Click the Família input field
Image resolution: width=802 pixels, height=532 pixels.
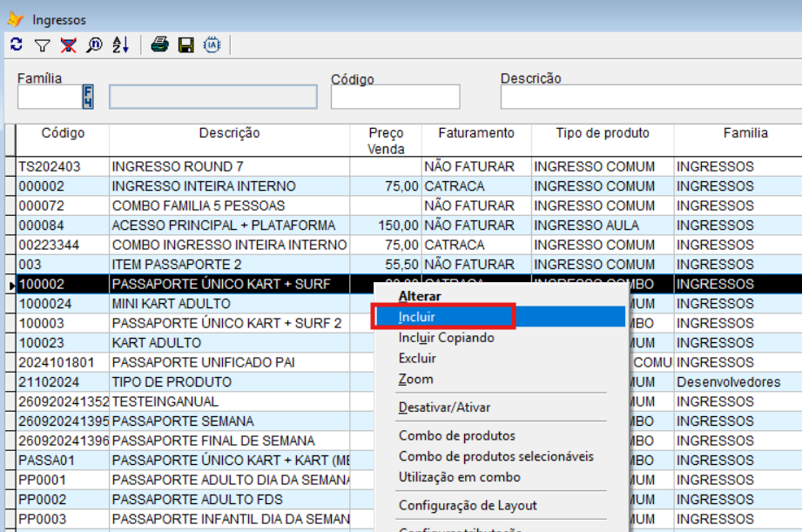(49, 98)
